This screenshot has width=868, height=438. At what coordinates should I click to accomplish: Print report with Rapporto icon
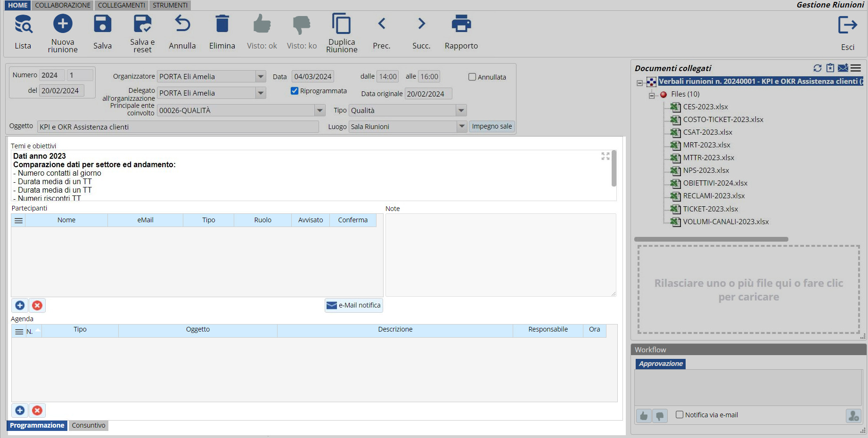(461, 24)
